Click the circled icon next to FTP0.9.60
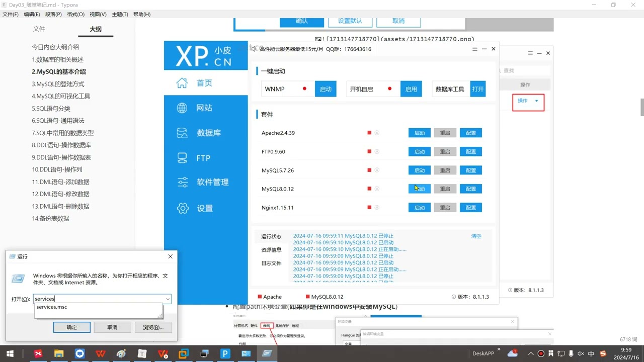This screenshot has width=644, height=362. click(x=377, y=151)
